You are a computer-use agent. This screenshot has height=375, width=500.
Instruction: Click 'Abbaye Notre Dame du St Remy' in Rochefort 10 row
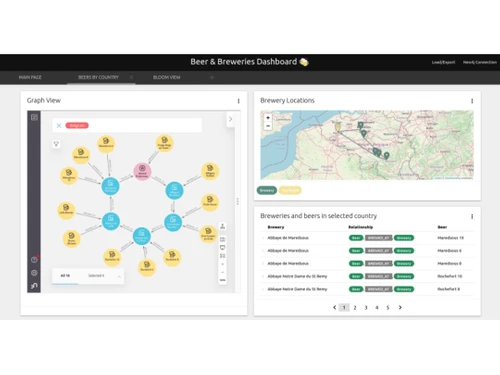point(297,276)
